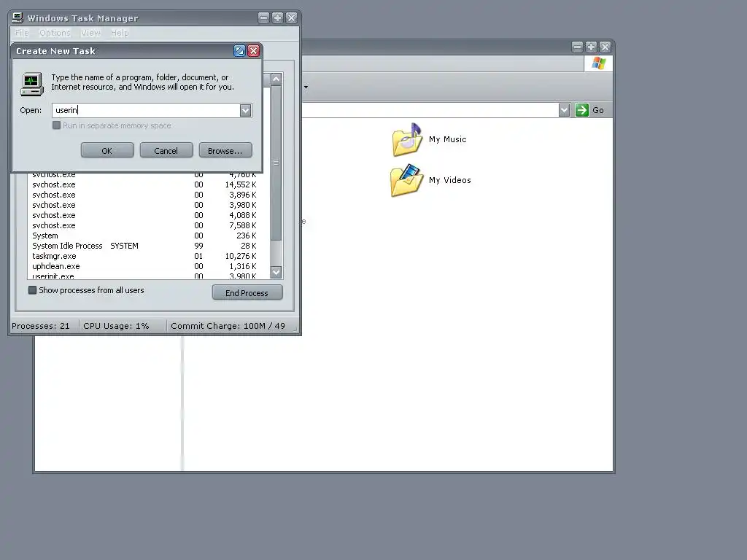Expand the Open field dropdown arrow
Screen dimensions: 747x560
tap(245, 111)
